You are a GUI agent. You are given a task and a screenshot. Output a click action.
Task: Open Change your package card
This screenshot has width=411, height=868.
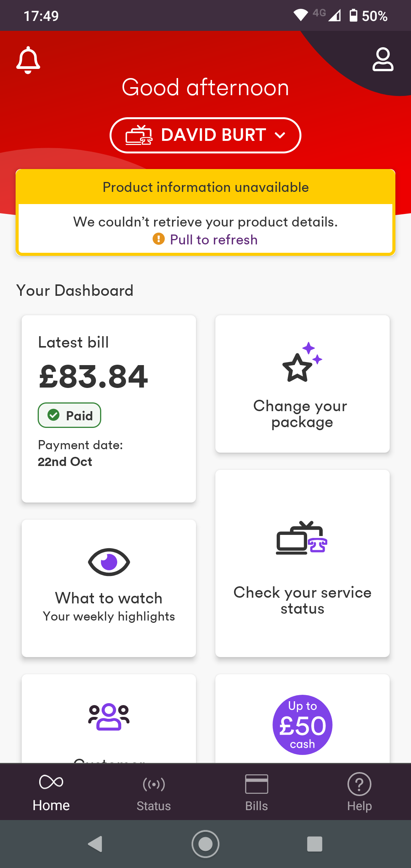[x=303, y=384]
